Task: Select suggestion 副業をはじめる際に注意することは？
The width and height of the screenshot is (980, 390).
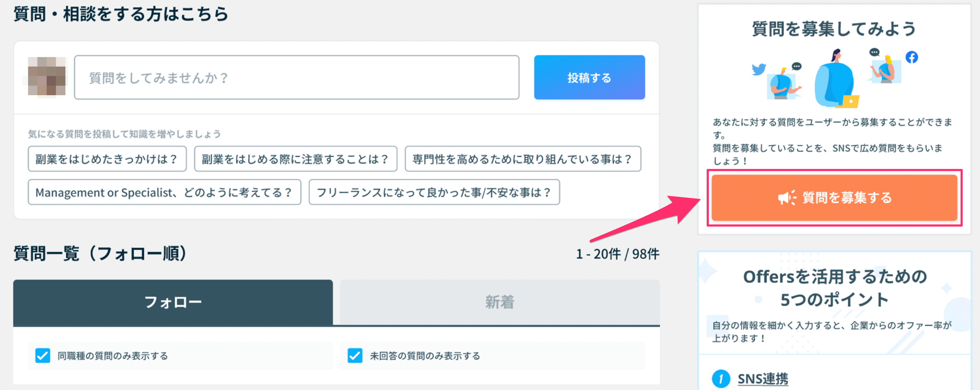Action: coord(295,159)
